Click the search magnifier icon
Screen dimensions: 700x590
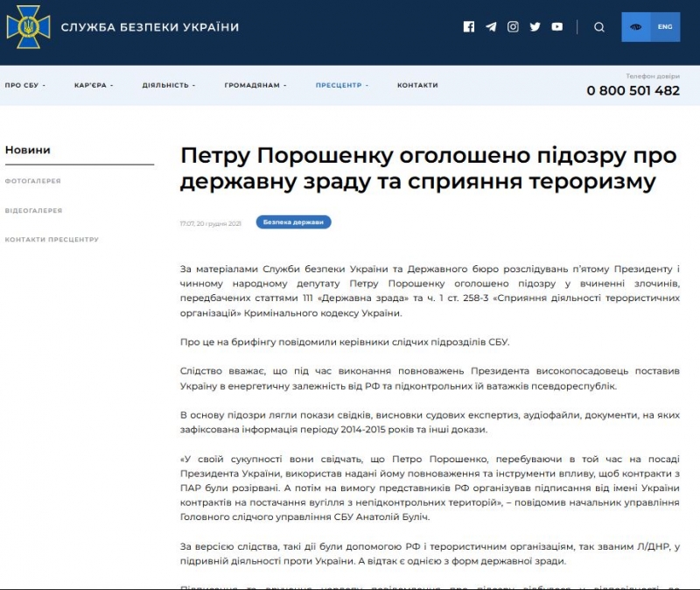tap(599, 27)
